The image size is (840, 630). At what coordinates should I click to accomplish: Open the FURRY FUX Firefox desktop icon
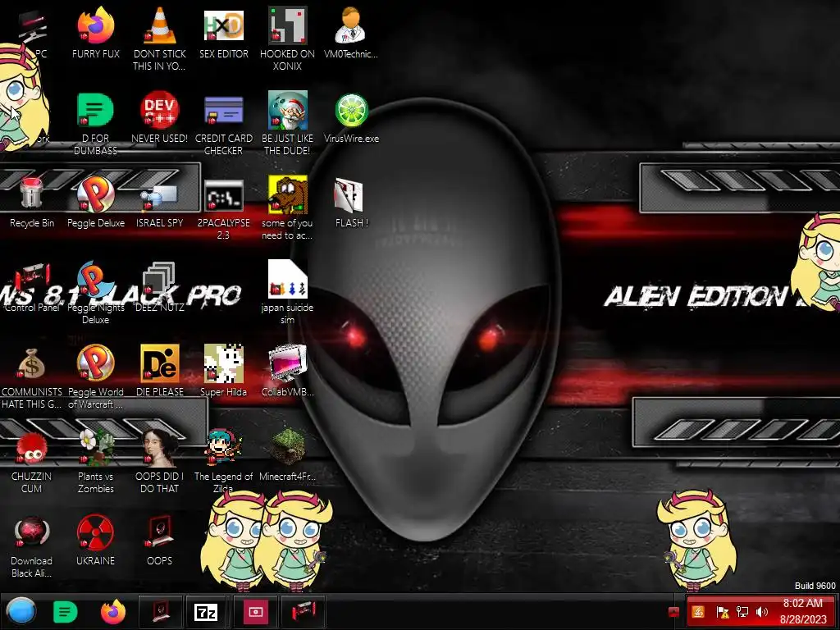95,25
